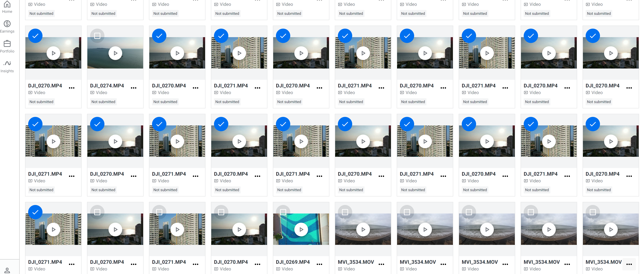Image resolution: width=644 pixels, height=274 pixels.
Task: Click Not submitted badge under DJI_0274.MP4
Action: (x=103, y=102)
